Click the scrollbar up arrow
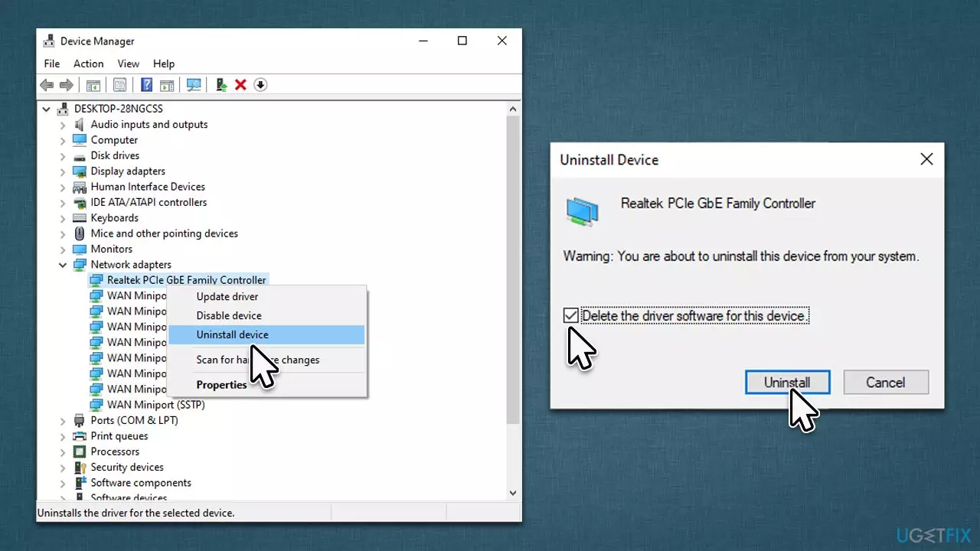 click(514, 108)
